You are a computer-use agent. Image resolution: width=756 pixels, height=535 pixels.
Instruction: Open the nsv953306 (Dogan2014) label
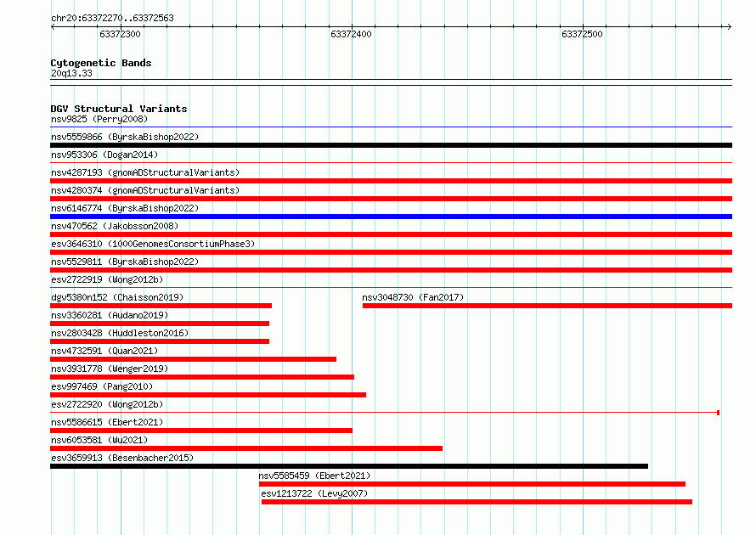(x=104, y=155)
